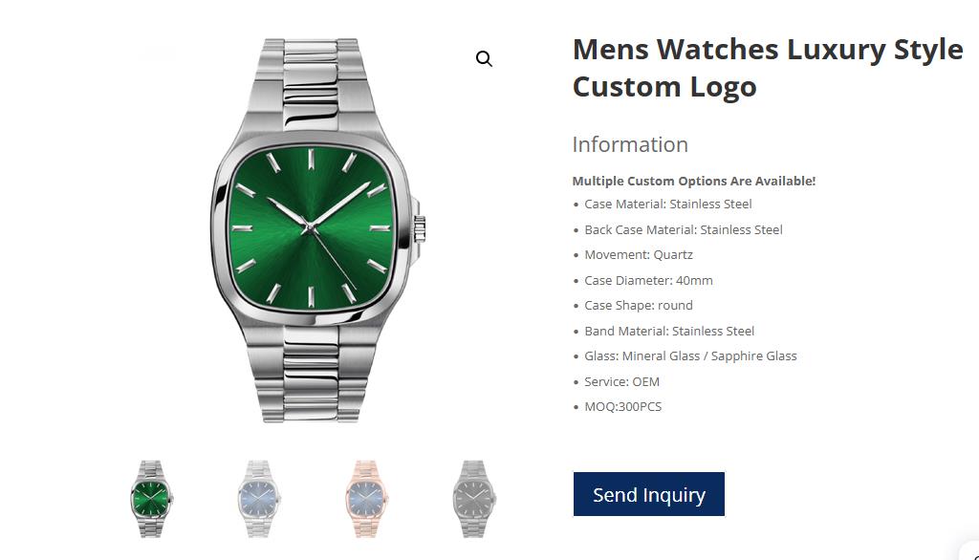
Task: Click the Send Inquiry button
Action: [x=649, y=494]
